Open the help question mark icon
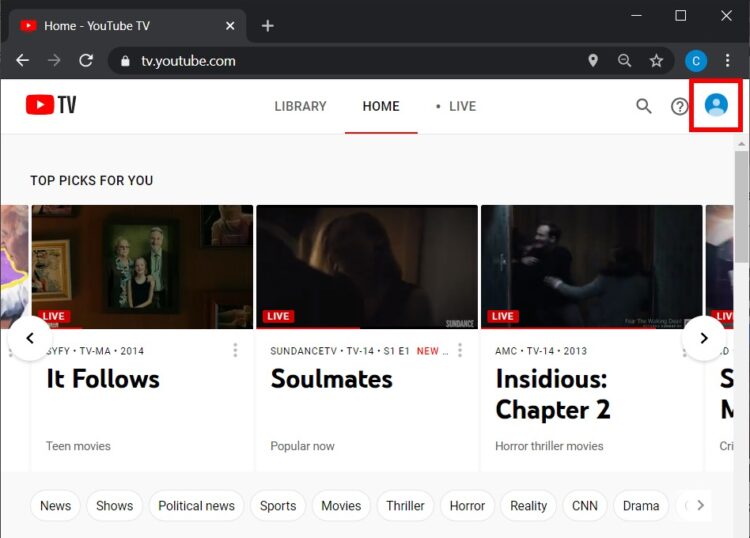Image resolution: width=750 pixels, height=538 pixels. tap(679, 106)
